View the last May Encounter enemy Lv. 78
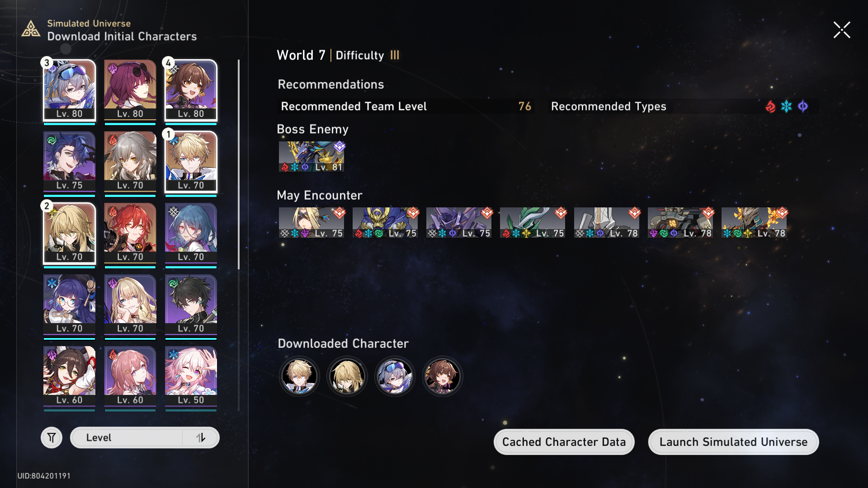Image resolution: width=868 pixels, height=488 pixels. pos(754,223)
